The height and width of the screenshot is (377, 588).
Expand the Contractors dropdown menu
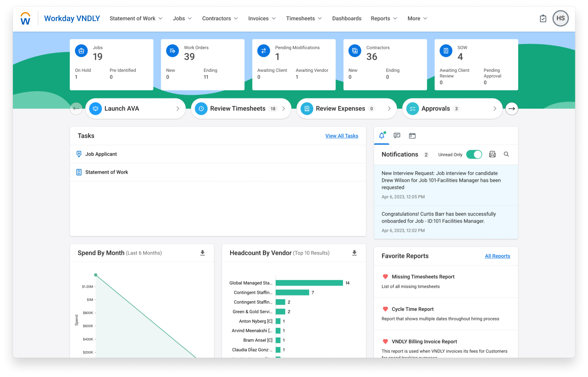point(220,19)
